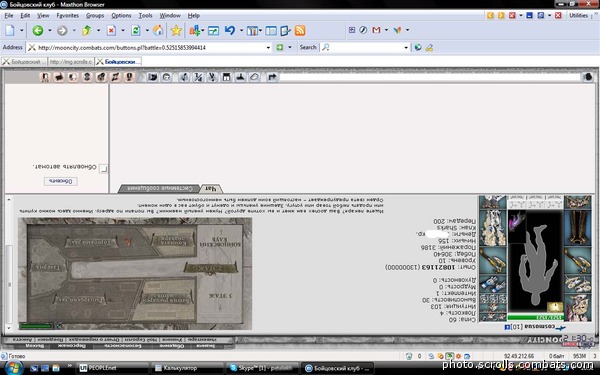Screen dimensions: 600x375
Task: Expand the Go button dropdown arrow
Action: [x=290, y=47]
